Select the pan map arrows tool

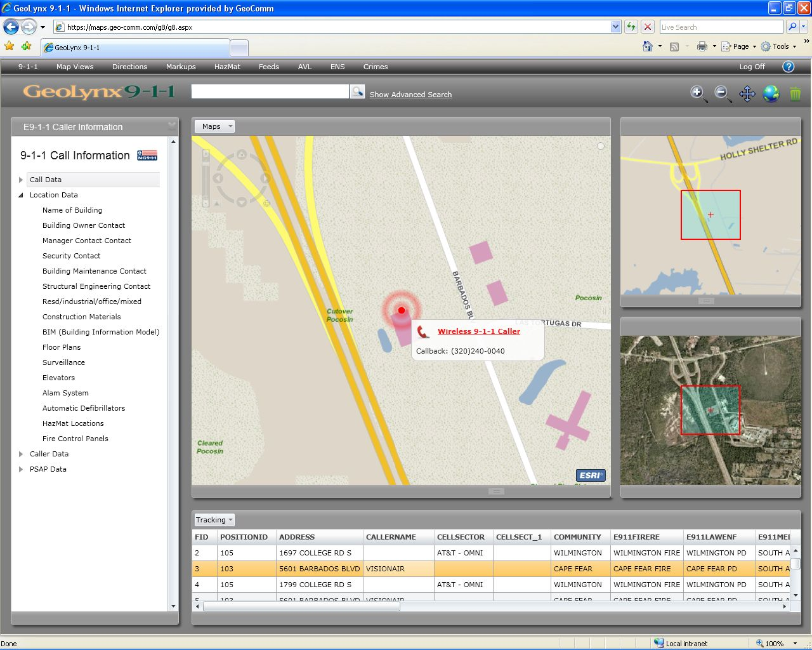pos(747,94)
